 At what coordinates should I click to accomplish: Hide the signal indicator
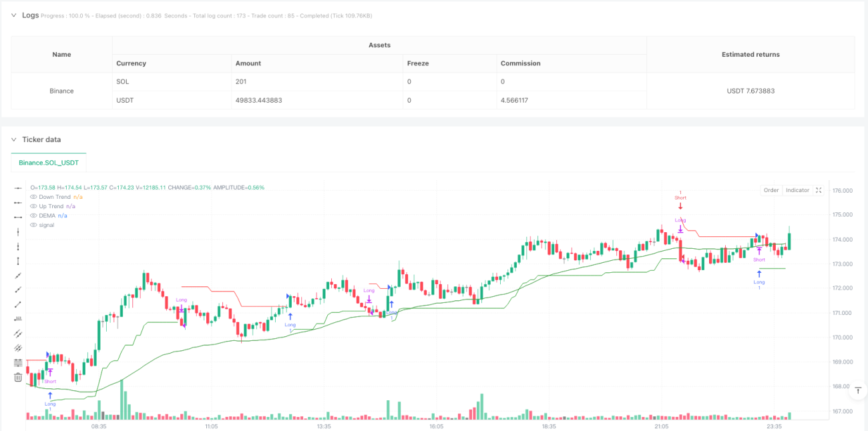coord(33,225)
